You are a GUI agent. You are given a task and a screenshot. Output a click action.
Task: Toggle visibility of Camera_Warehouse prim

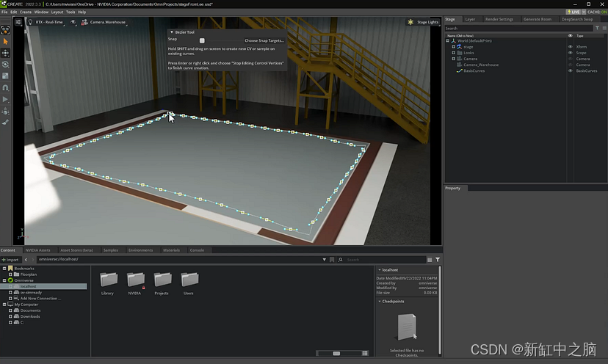pyautogui.click(x=570, y=65)
